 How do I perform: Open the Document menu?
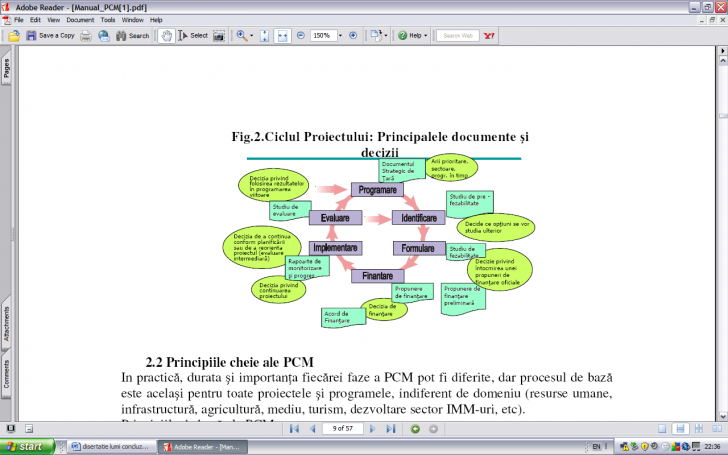[x=79, y=19]
